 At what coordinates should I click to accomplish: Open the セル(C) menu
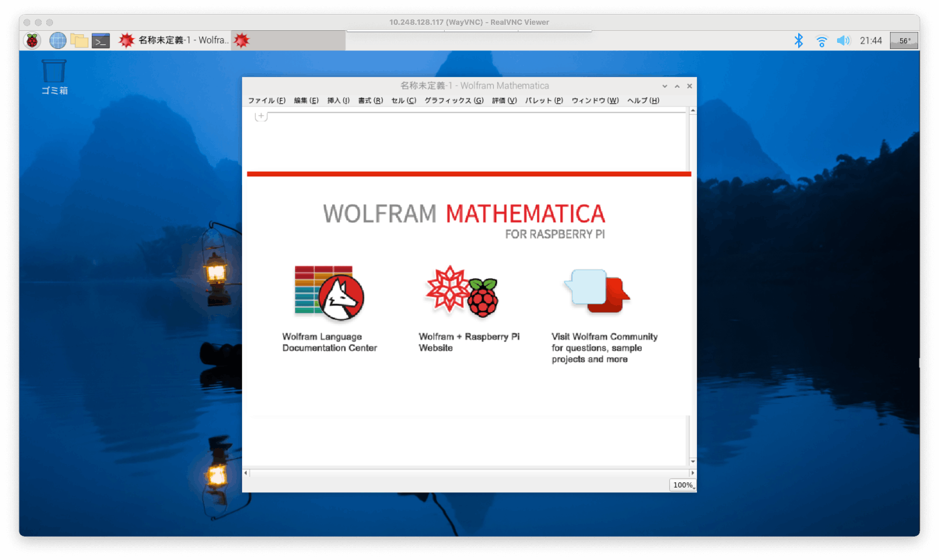(x=404, y=101)
